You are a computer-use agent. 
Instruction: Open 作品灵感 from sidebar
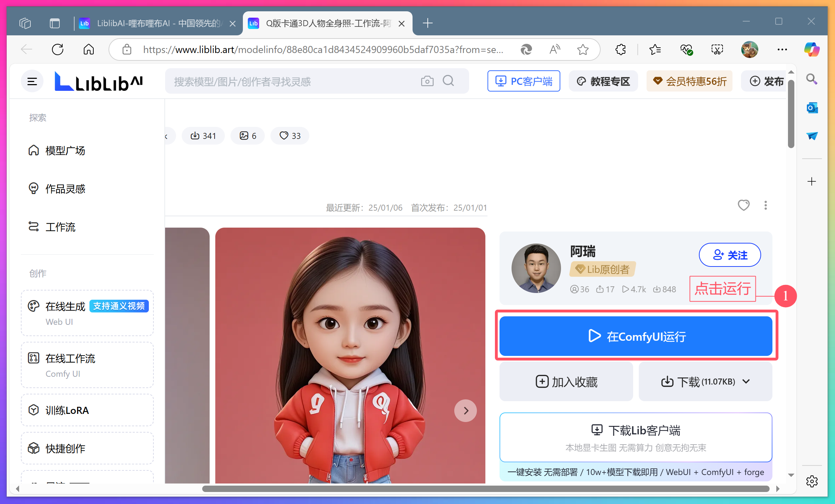click(65, 189)
